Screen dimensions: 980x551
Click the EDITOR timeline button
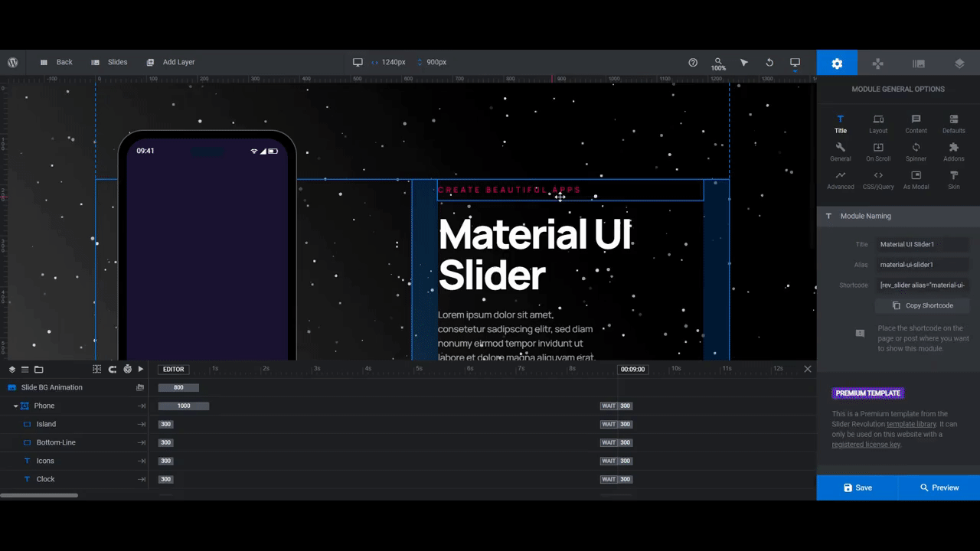click(x=174, y=369)
